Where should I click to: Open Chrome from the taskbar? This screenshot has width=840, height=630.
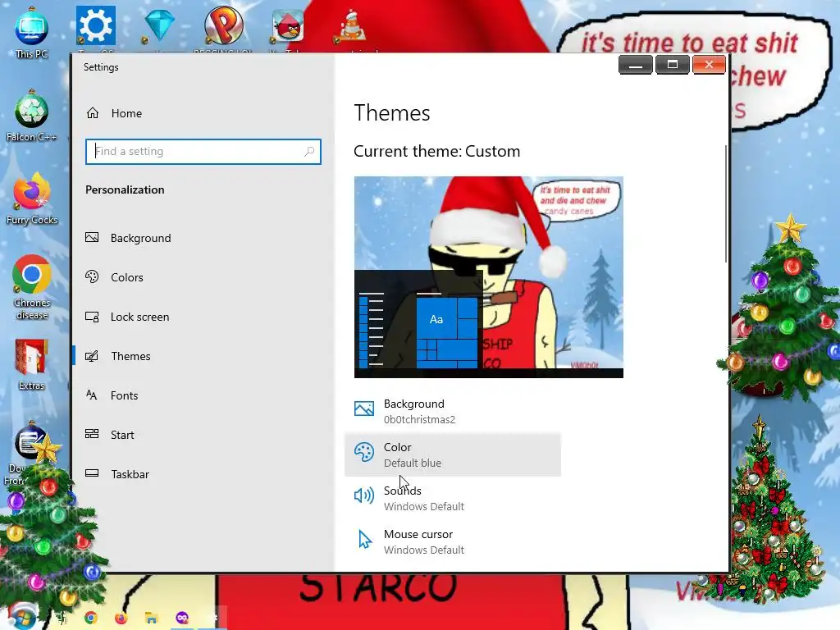click(90, 618)
